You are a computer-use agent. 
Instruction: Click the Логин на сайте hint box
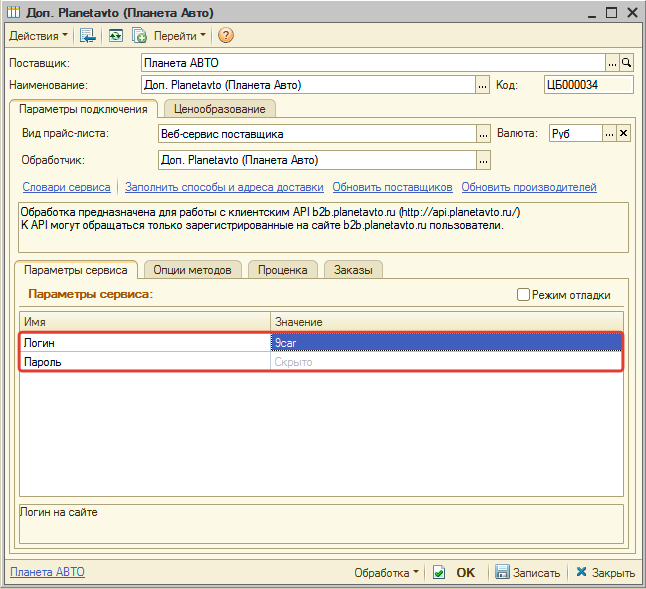[x=321, y=524]
